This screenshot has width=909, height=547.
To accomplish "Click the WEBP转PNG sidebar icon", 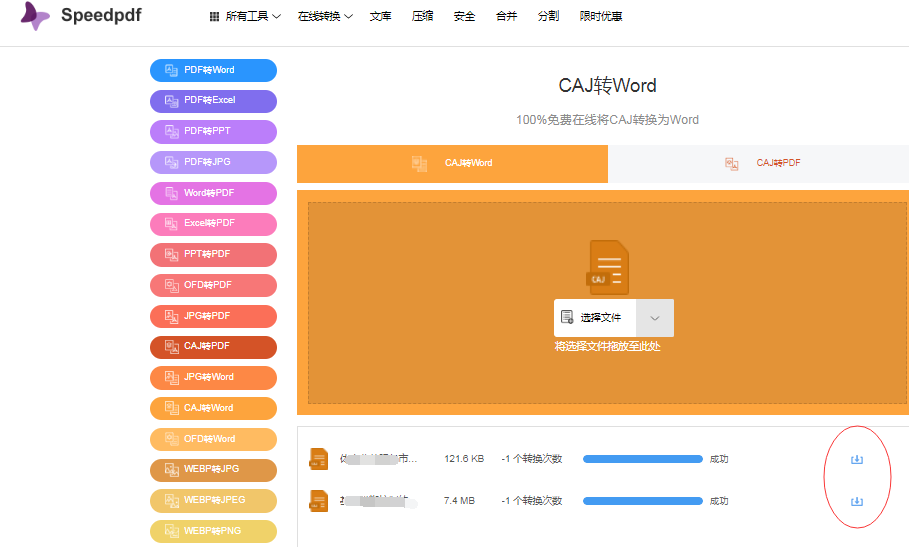I will click(x=172, y=531).
